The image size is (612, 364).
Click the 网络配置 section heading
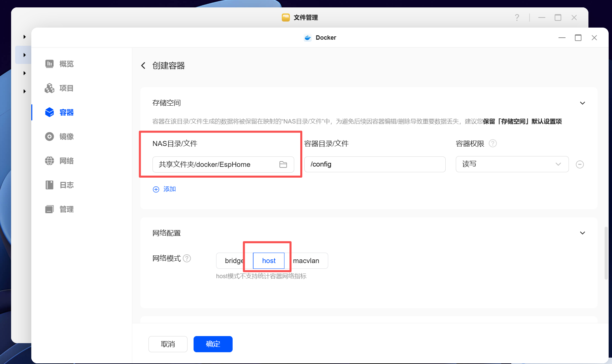coord(167,233)
